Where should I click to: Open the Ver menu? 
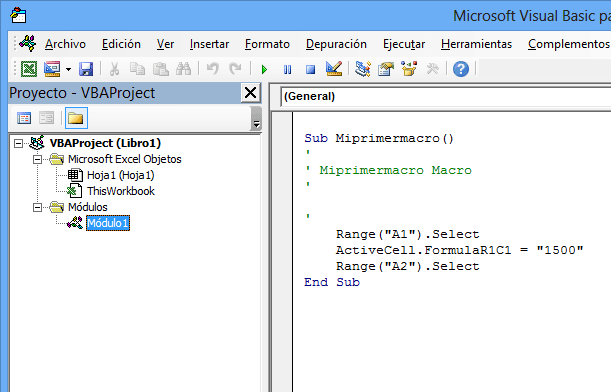click(165, 44)
